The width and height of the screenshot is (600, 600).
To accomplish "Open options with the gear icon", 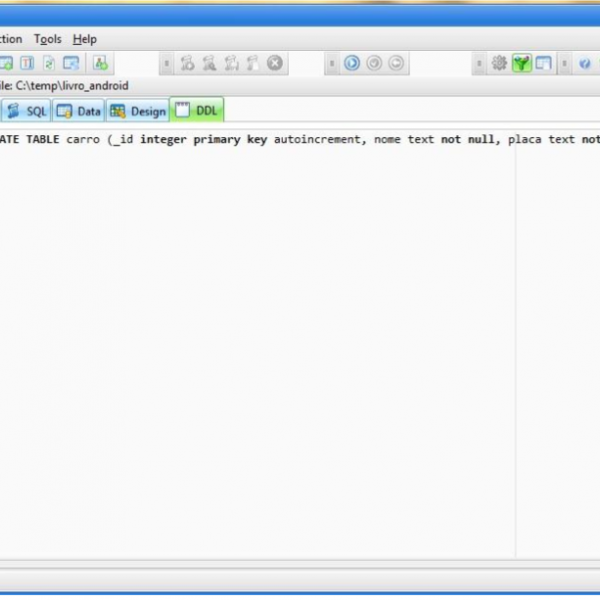I will point(499,63).
